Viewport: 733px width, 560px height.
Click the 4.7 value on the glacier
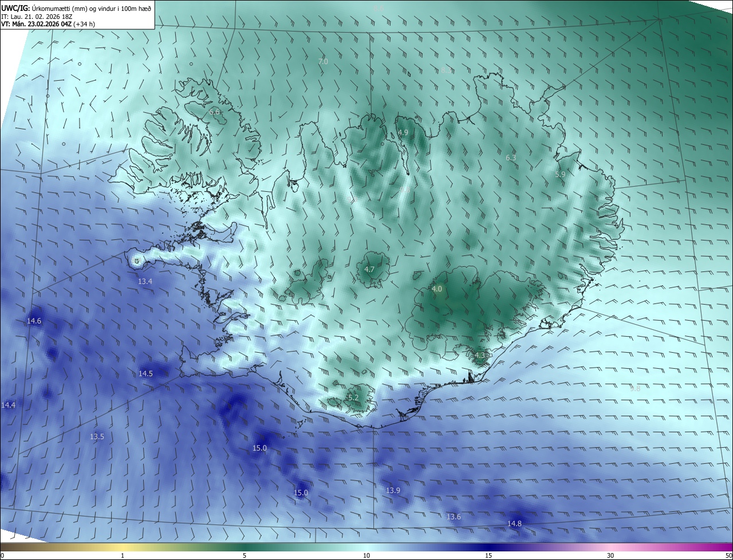click(x=369, y=269)
